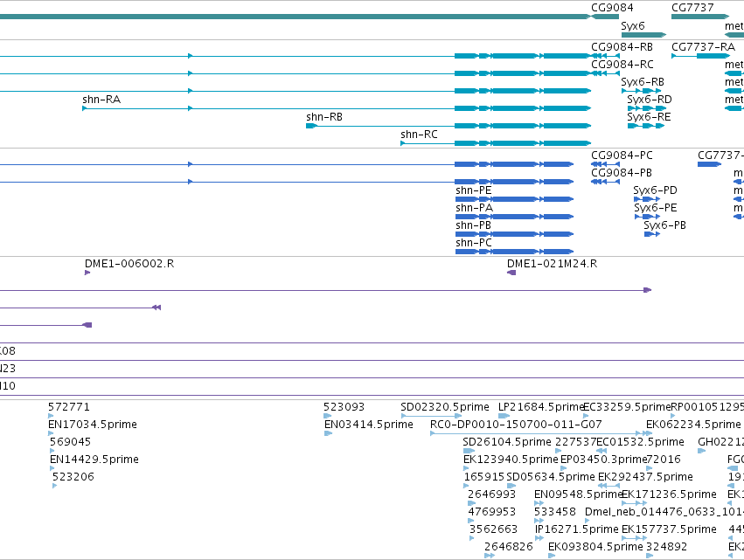Select the EC33259.5prime EST label
Image resolution: width=744 pixels, height=560 pixels.
point(627,407)
